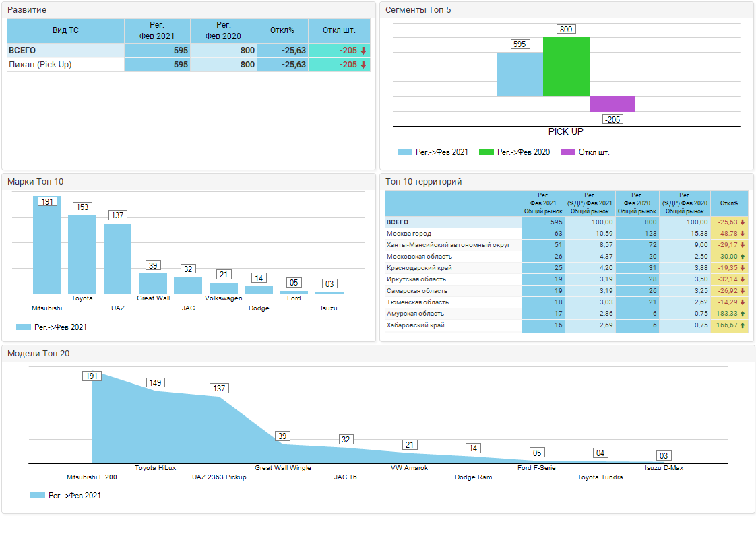Toggle the Рег.->Фев 2021 legend in Модели Топ 20

65,496
